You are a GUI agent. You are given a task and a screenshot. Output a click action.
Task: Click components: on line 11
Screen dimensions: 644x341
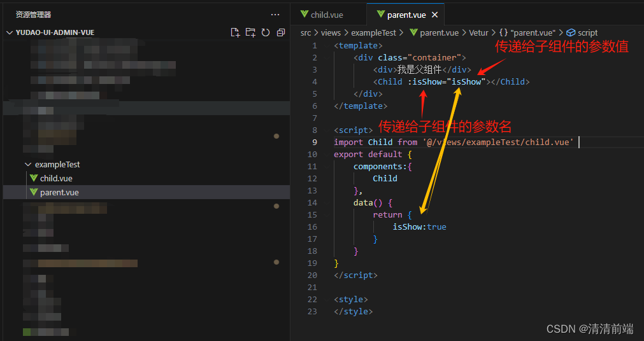click(380, 167)
